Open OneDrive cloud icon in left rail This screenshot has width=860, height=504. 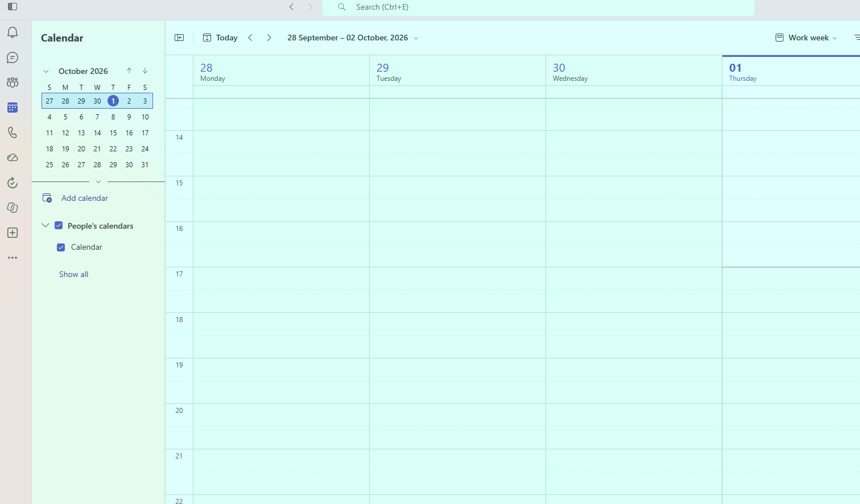pyautogui.click(x=13, y=158)
